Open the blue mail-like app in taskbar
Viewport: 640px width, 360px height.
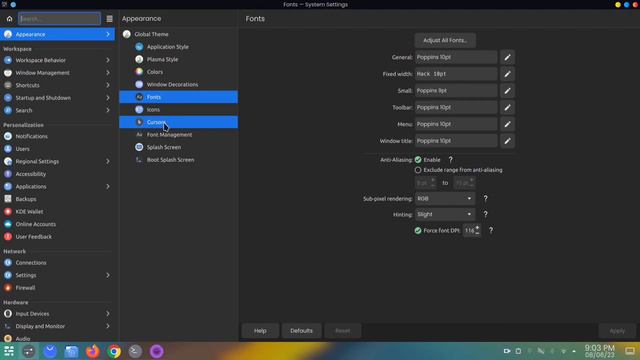pyautogui.click(x=50, y=351)
